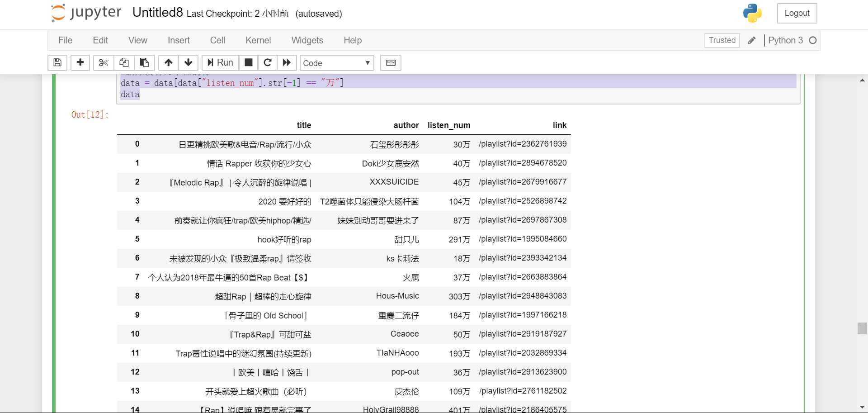
Task: Run the selected cell
Action: (x=220, y=62)
